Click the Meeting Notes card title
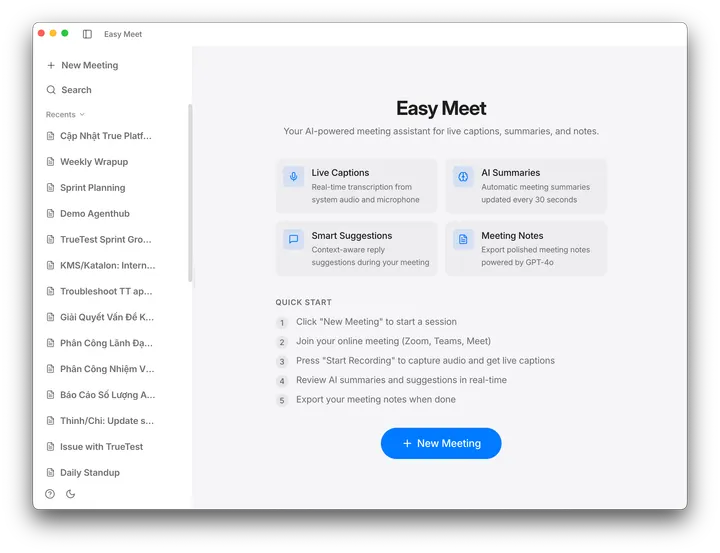This screenshot has height=553, width=720. click(x=512, y=236)
